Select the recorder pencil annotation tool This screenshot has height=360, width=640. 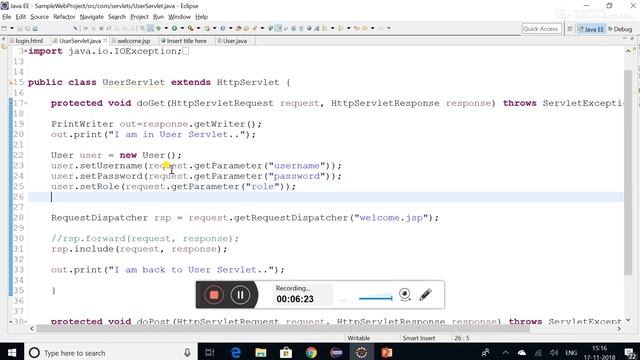click(425, 295)
